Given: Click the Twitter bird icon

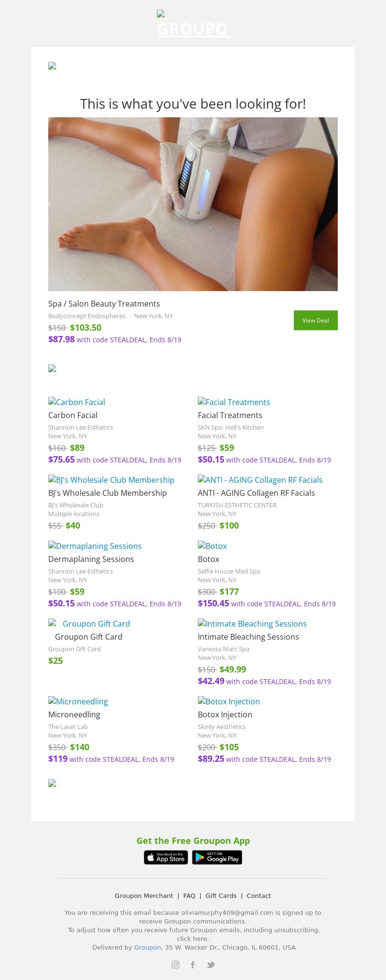Looking at the screenshot, I should (211, 964).
